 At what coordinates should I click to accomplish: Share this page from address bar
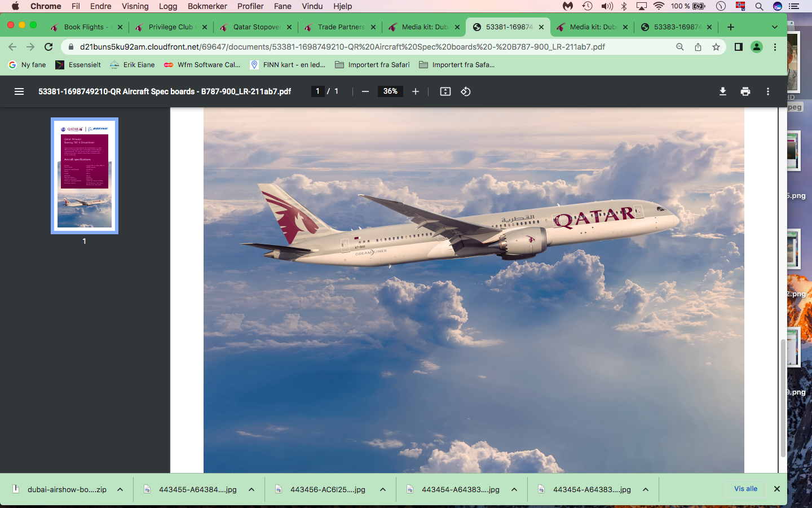click(698, 47)
